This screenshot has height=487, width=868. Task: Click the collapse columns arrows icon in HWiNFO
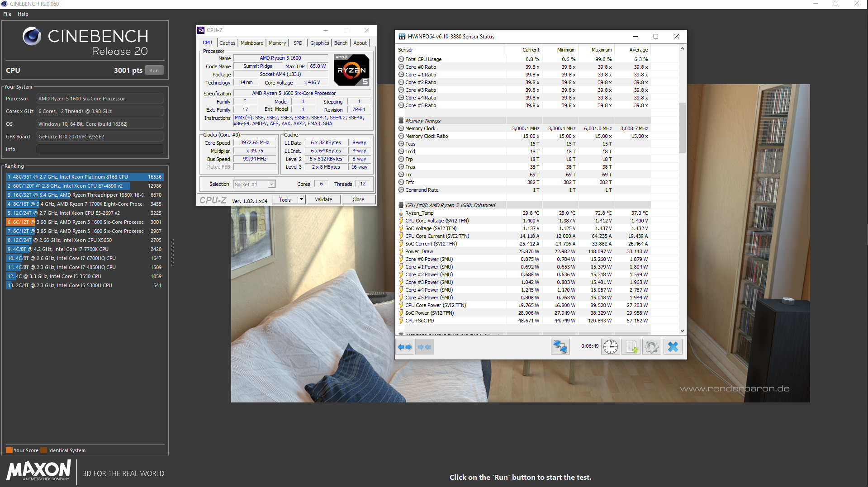[424, 347]
